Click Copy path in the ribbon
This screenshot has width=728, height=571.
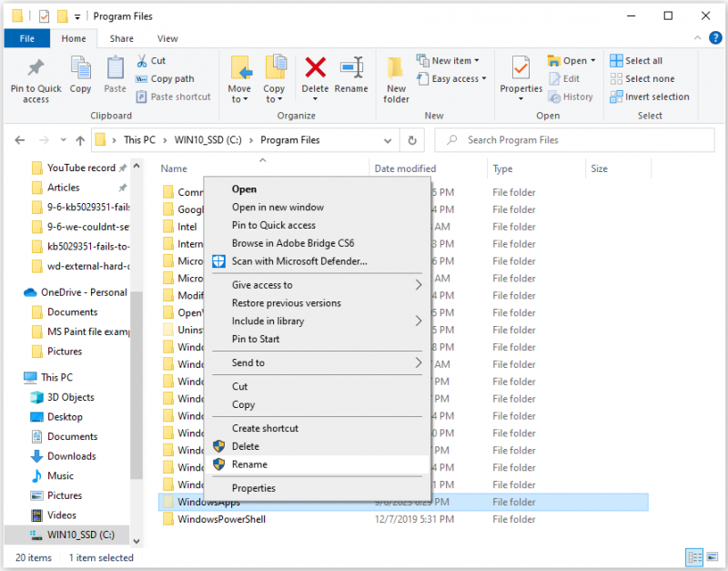166,79
